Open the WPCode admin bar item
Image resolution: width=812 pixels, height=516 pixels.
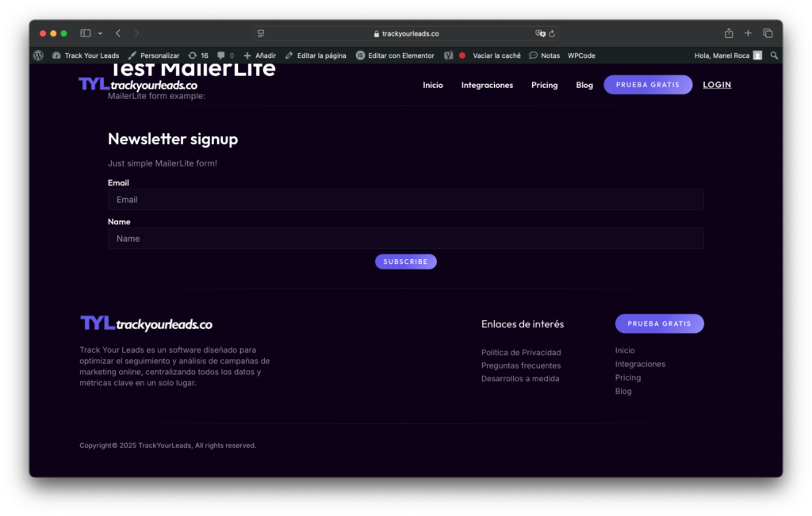point(581,55)
